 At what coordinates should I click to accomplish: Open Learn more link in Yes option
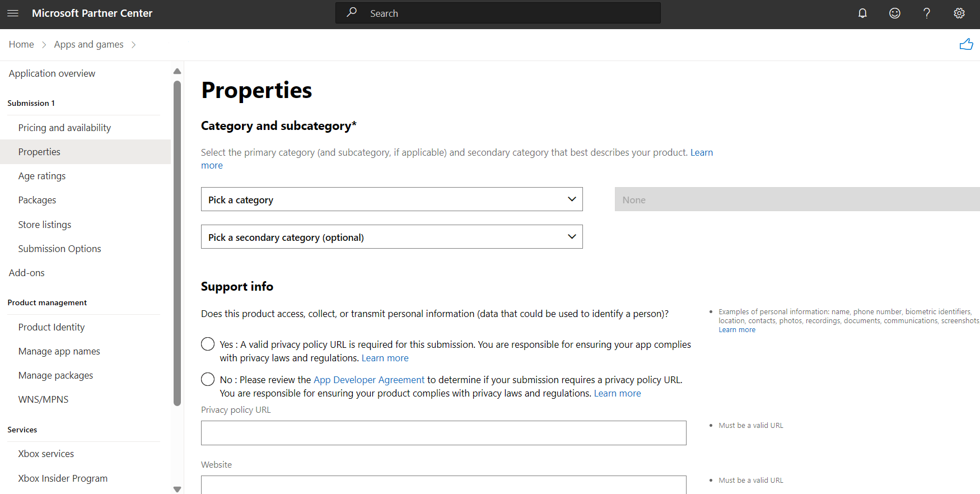[385, 358]
